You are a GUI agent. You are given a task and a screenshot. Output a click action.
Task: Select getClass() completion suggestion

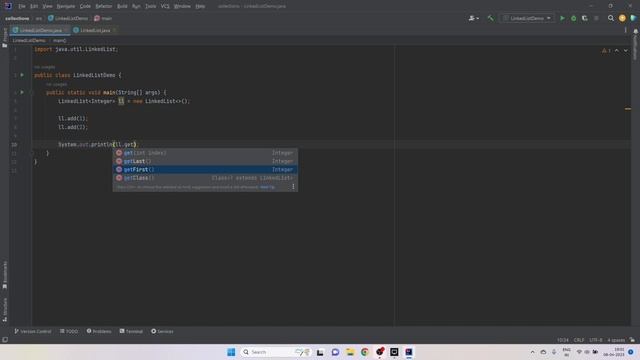pyautogui.click(x=205, y=178)
